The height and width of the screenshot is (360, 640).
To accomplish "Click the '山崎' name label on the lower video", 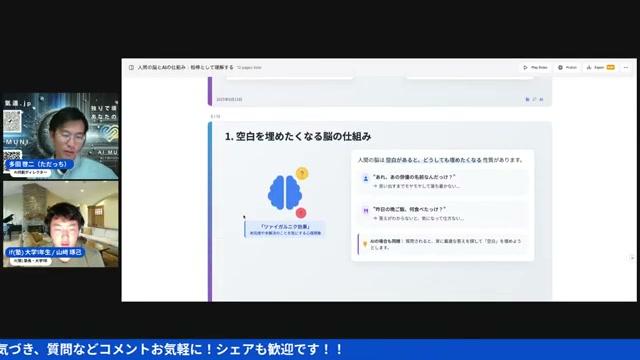I will click(45, 252).
